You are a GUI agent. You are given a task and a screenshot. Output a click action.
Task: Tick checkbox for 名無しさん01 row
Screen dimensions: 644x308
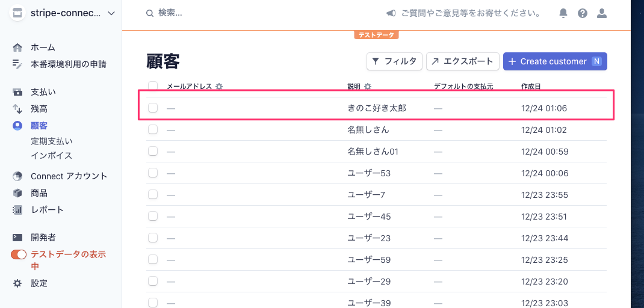coord(153,151)
